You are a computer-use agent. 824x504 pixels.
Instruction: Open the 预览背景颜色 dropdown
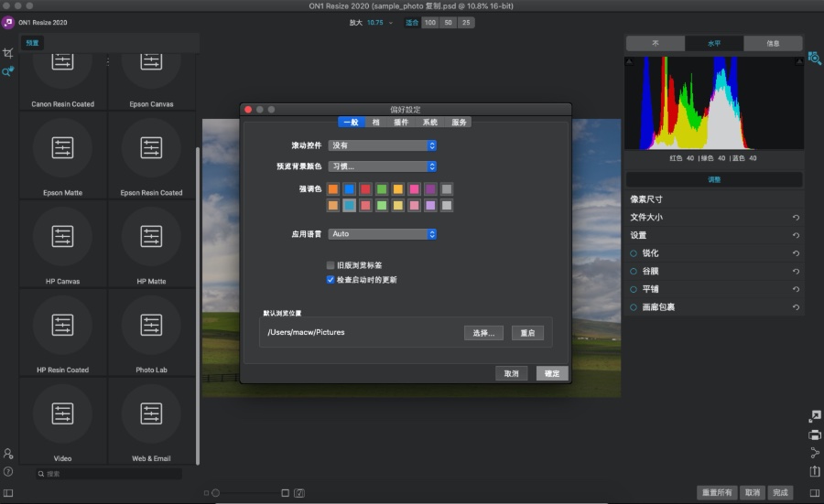[383, 166]
